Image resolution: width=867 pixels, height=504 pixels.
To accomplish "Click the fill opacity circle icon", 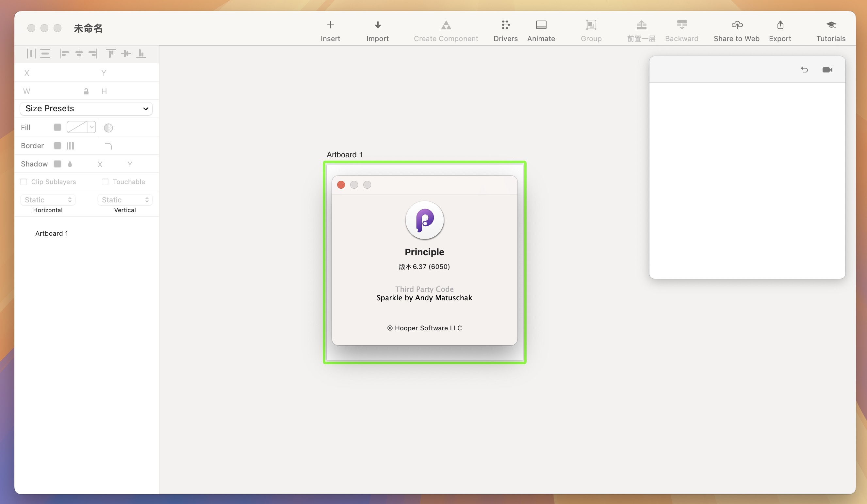I will (108, 128).
